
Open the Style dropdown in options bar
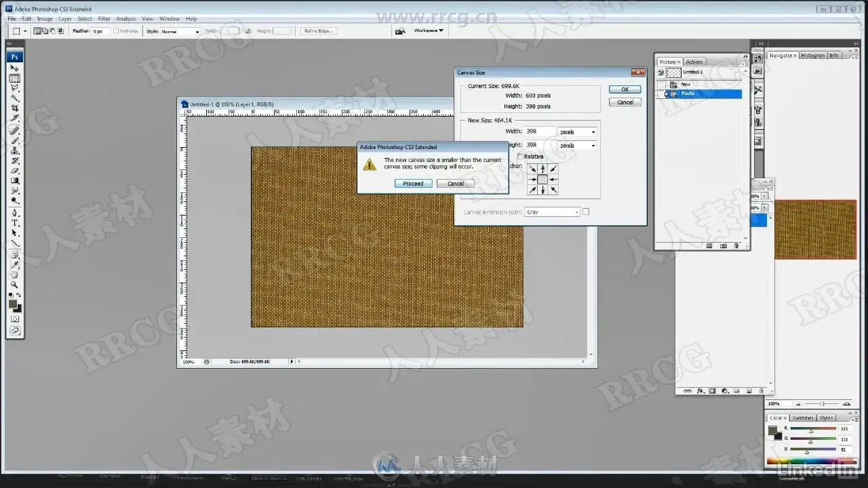tap(180, 32)
